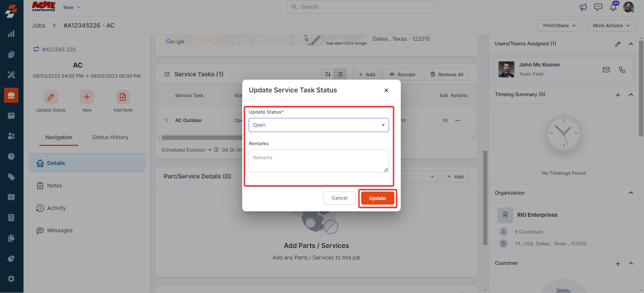Screen dimensions: 644x293
Task: Switch to the Status History tab
Action: coord(110,137)
